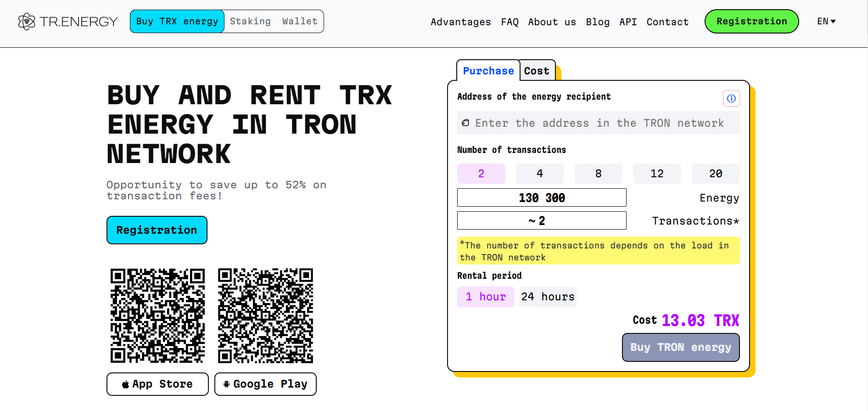The height and width of the screenshot is (411, 868).
Task: Open the Wallet section
Action: point(300,22)
